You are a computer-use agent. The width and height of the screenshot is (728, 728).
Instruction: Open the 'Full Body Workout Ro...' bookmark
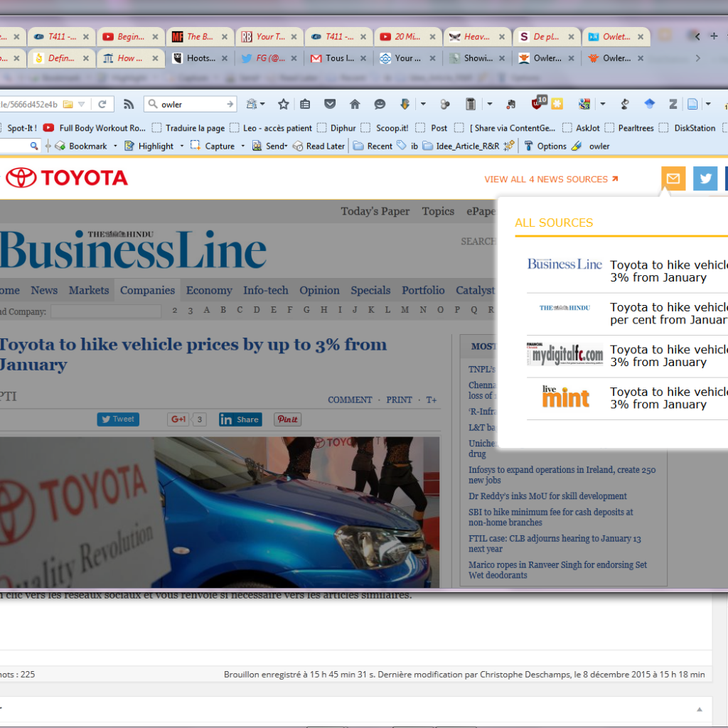(x=95, y=128)
